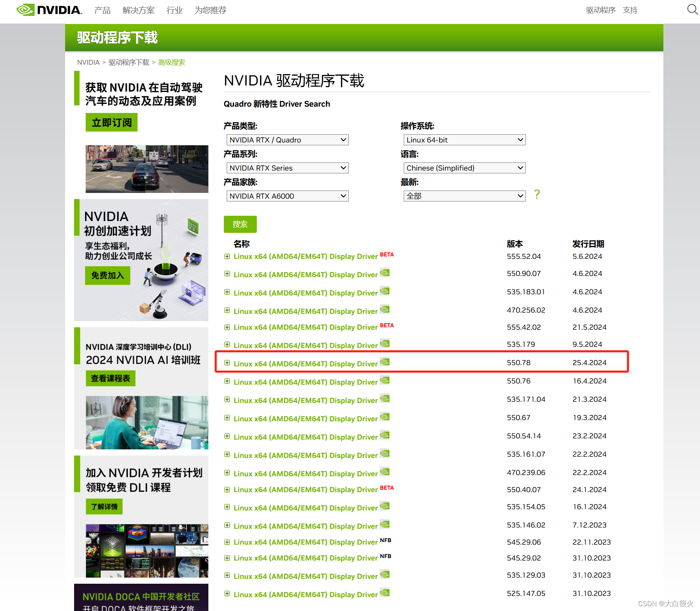Click 驱动程序下载 breadcrumb link
The image size is (700, 611).
click(x=129, y=62)
